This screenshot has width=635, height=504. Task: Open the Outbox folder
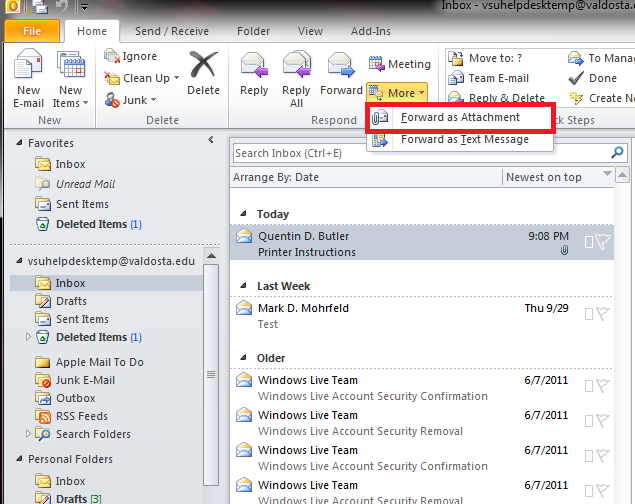point(65,398)
